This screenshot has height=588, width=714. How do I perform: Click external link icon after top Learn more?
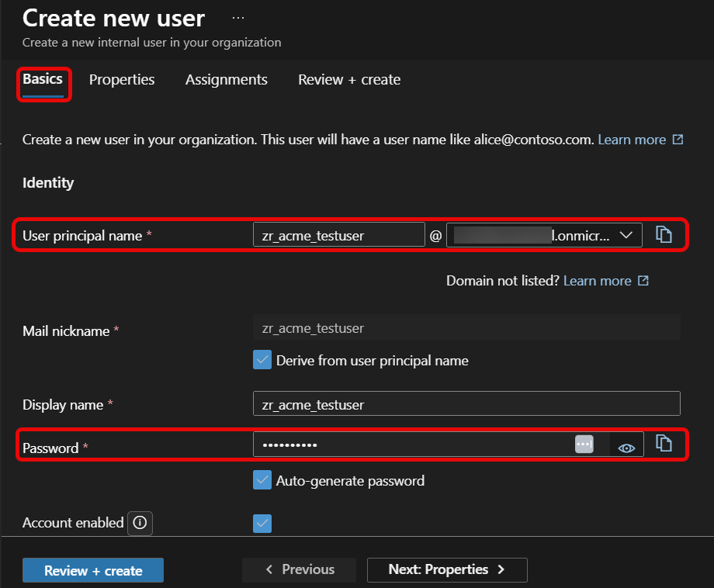point(678,140)
